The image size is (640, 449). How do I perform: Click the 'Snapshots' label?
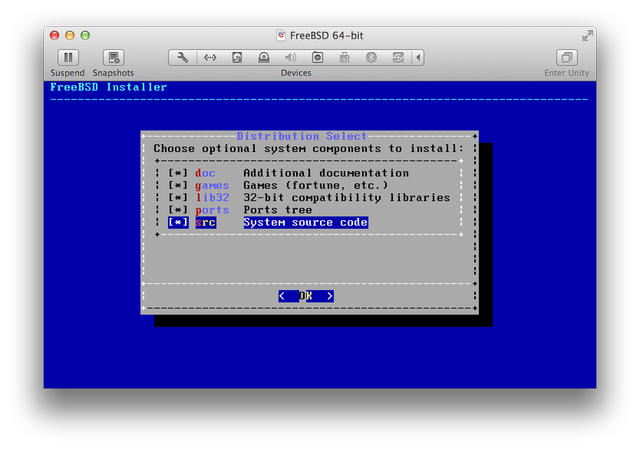pos(113,73)
